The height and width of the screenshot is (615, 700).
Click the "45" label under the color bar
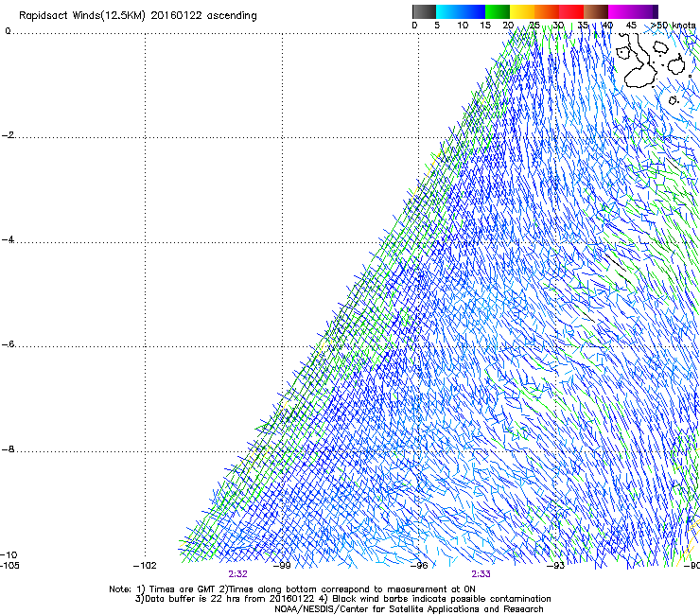(x=631, y=26)
